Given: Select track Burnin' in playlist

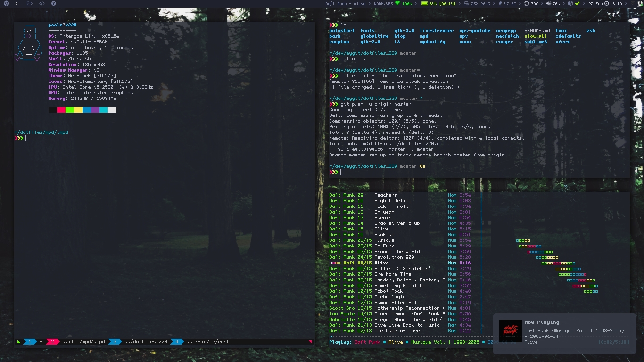Looking at the screenshot, I should click(400, 218).
